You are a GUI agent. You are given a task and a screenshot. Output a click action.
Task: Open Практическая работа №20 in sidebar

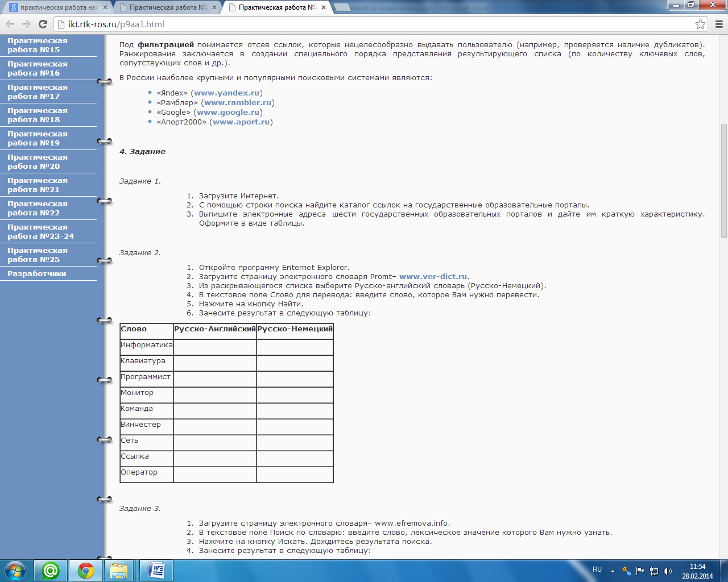38,162
